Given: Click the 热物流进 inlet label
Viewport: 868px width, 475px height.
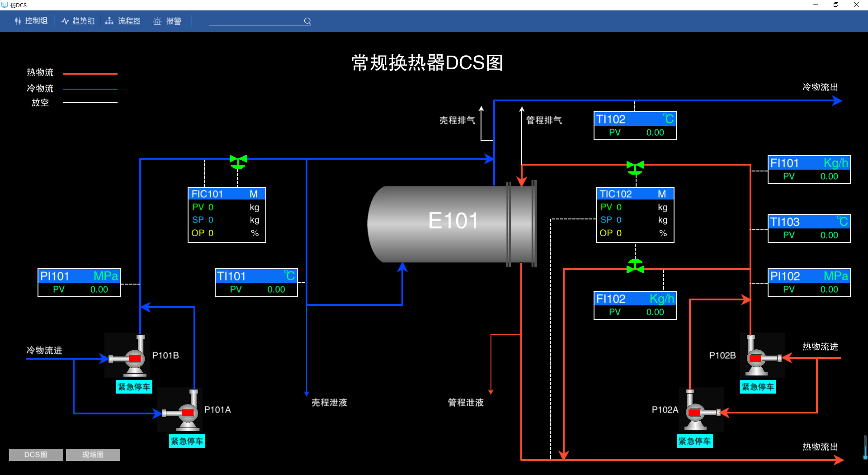Looking at the screenshot, I should (820, 347).
